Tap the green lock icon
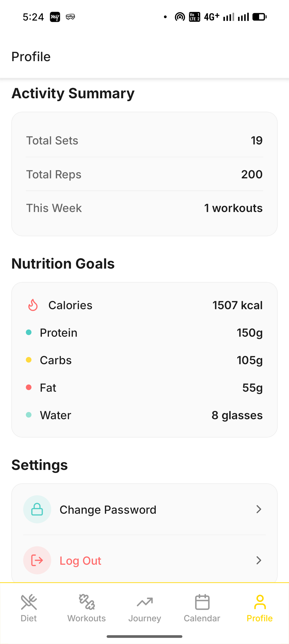Screen dimensions: 289x644 [x=37, y=509]
